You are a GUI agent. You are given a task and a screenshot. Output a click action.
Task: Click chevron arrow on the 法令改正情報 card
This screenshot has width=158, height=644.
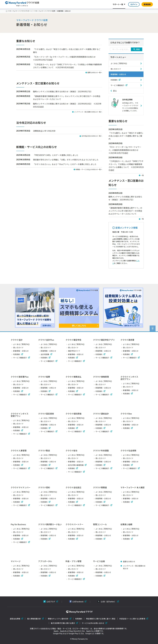(141, 106)
